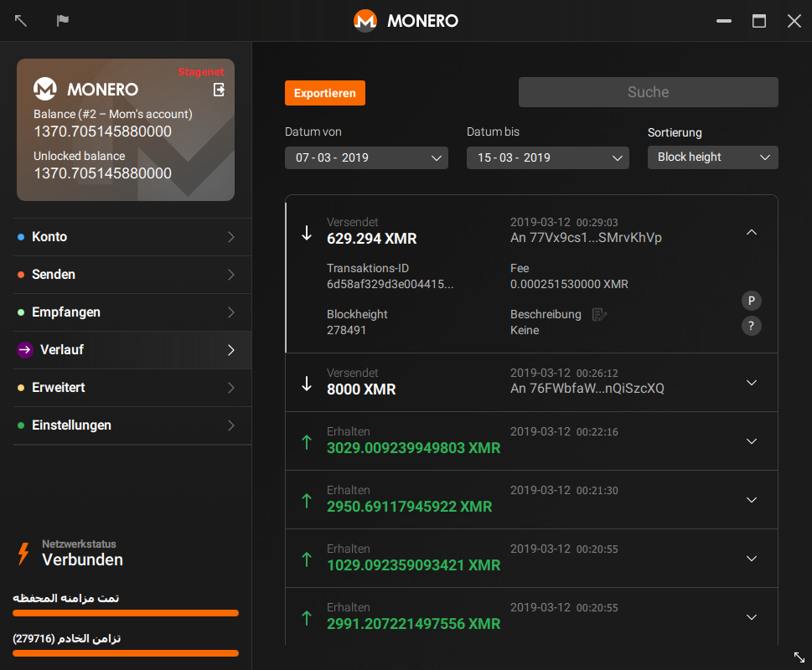Click the back arrow icon in title bar
The image size is (812, 670).
tap(21, 21)
